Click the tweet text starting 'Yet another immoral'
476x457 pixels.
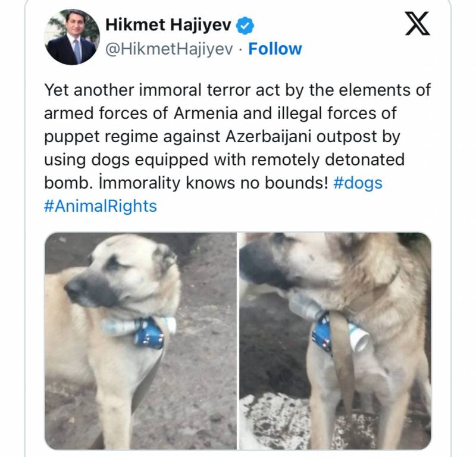(x=237, y=148)
